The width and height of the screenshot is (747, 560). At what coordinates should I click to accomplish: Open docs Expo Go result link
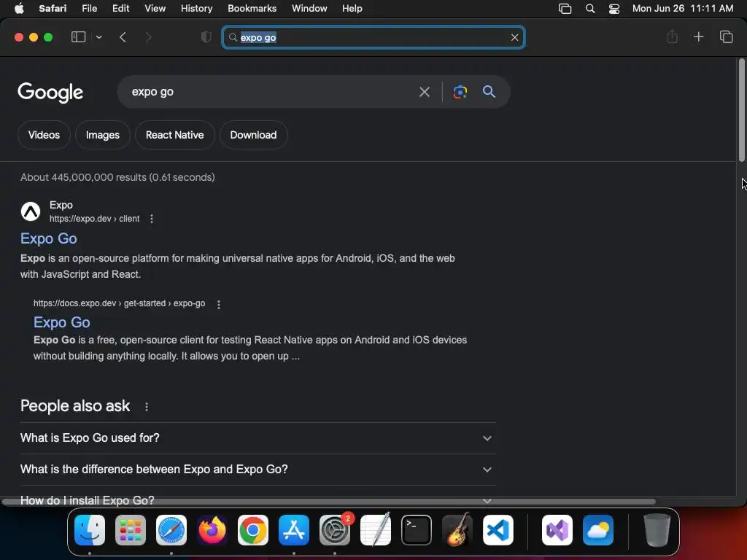(x=61, y=322)
